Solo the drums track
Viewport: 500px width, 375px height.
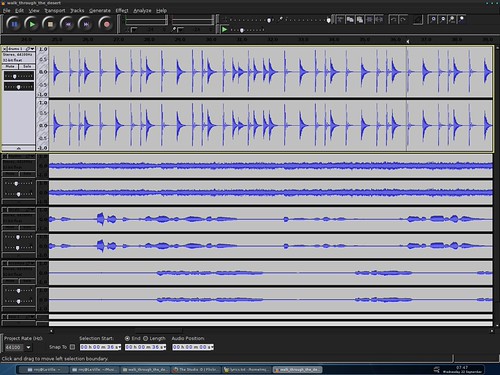pyautogui.click(x=27, y=66)
